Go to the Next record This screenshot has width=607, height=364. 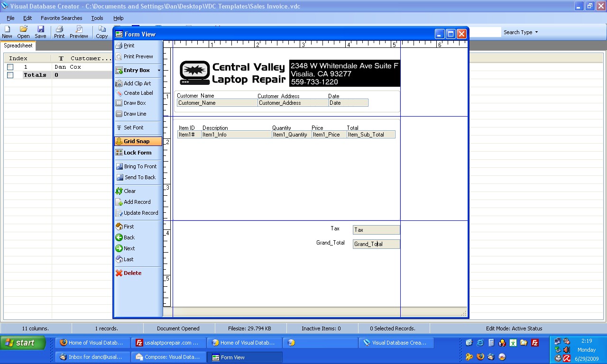coord(125,248)
